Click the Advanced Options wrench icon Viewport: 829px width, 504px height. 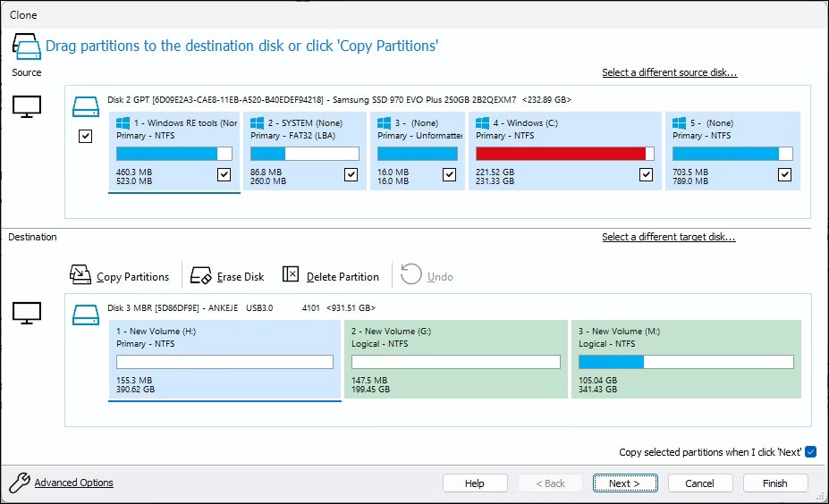[19, 483]
